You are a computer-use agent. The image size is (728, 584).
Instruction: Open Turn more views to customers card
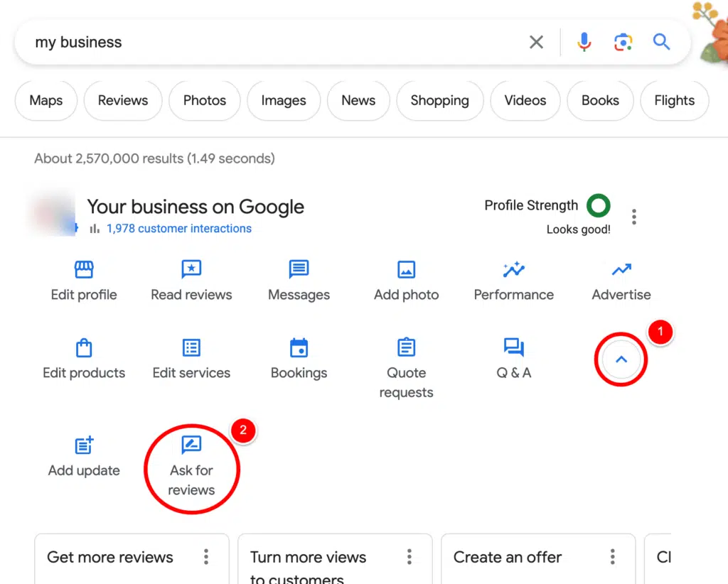335,559
